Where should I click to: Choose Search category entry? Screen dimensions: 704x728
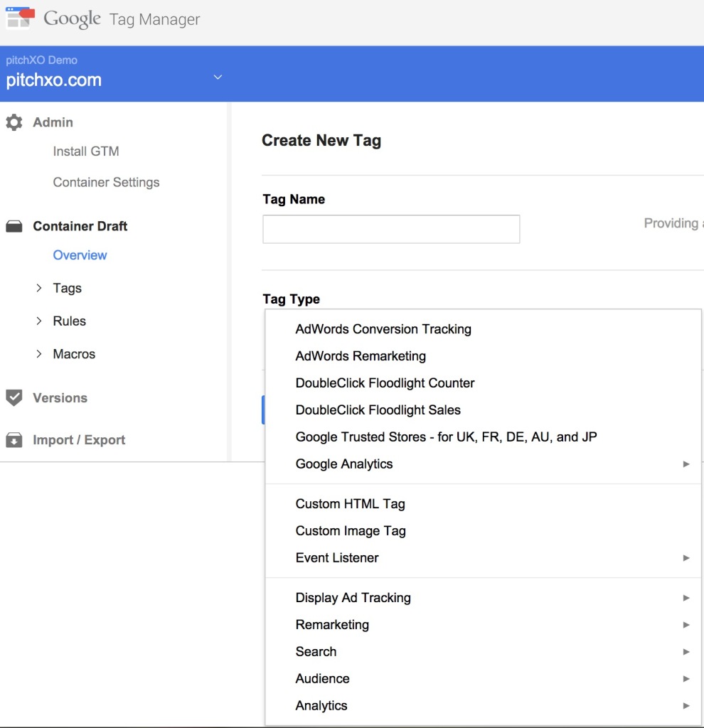[483, 651]
